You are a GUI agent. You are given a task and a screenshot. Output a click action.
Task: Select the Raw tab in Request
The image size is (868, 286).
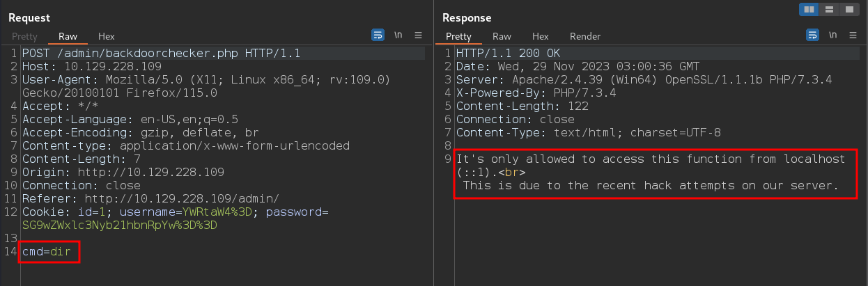pyautogui.click(x=68, y=36)
